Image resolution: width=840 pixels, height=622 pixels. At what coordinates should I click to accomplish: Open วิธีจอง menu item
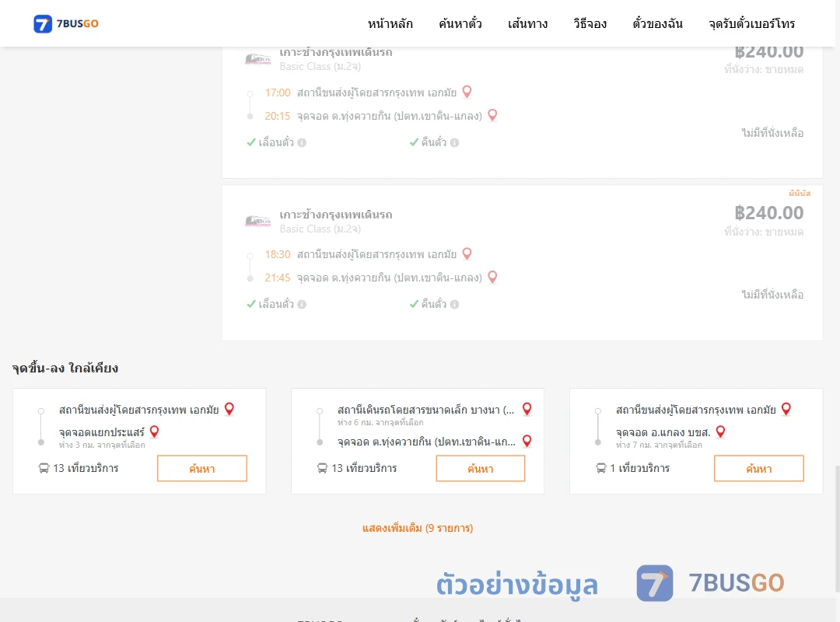click(x=590, y=23)
